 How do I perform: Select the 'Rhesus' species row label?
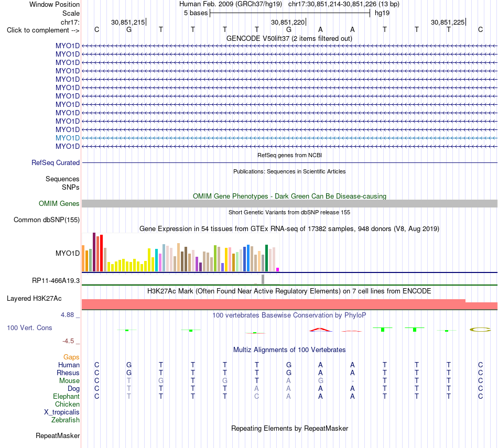68,373
